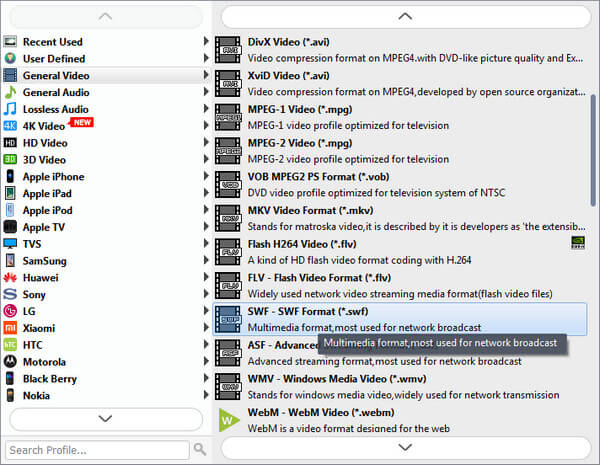600x465 pixels.
Task: Click the Lossless Audio music note icon
Action: [10, 109]
